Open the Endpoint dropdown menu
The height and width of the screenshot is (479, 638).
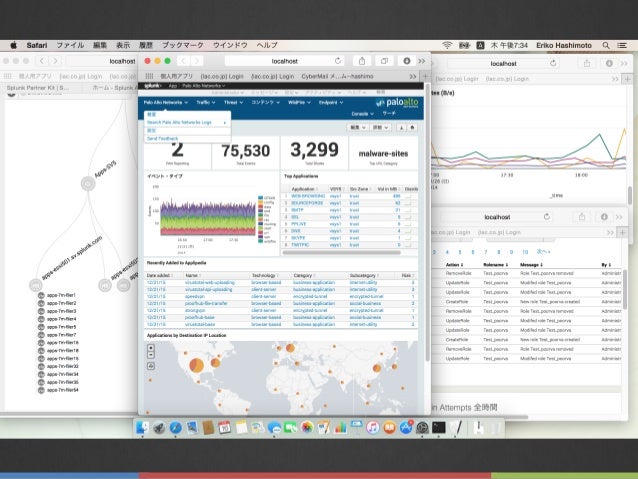331,103
